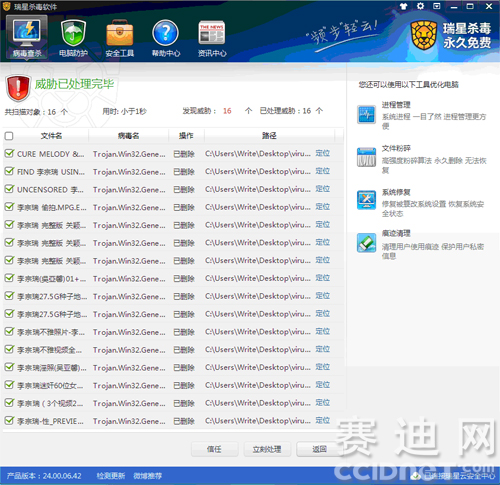Click the 返回 return button
This screenshot has height=485, width=500.
tap(319, 449)
